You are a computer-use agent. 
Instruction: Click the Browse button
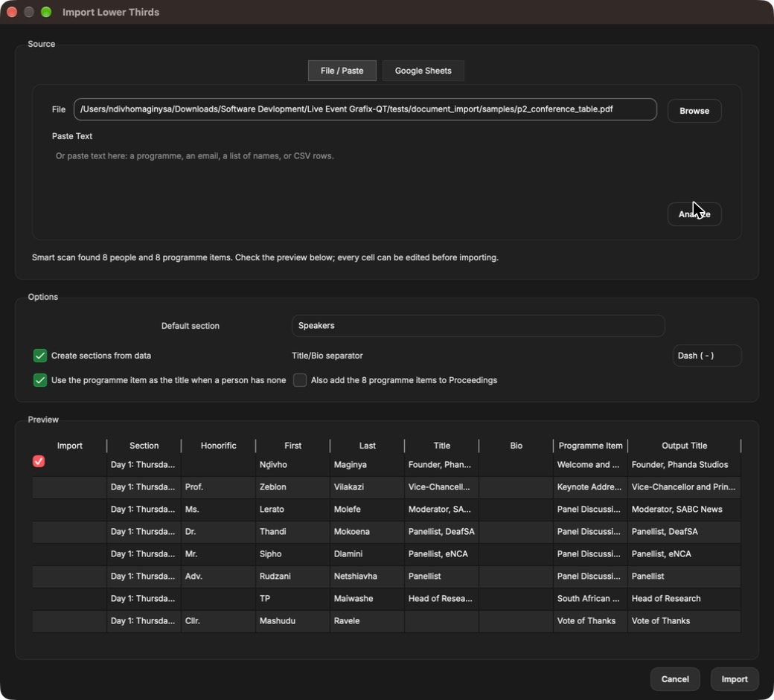point(694,111)
